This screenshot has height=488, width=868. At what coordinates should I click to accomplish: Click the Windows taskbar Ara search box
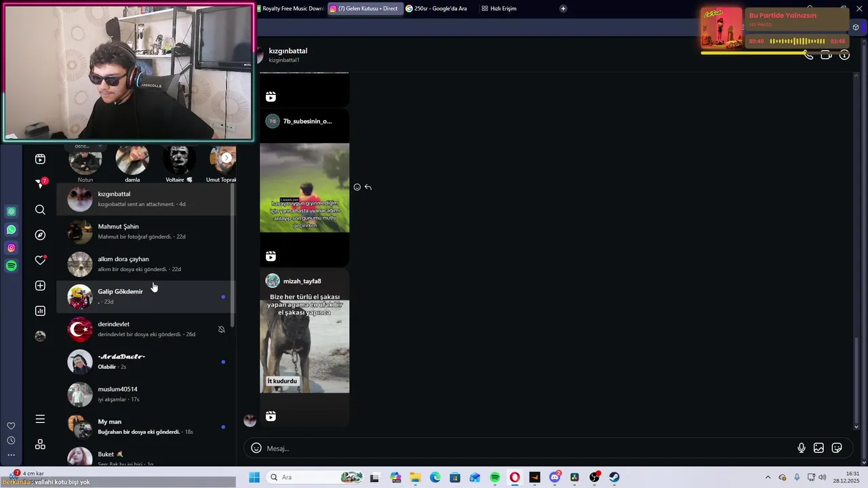pos(315,477)
